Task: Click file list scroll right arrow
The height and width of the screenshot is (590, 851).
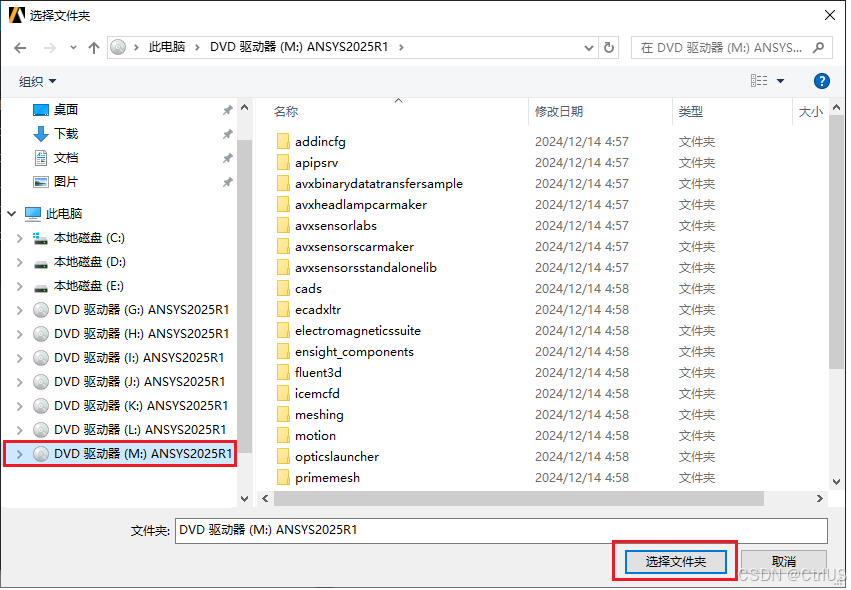Action: pos(820,498)
